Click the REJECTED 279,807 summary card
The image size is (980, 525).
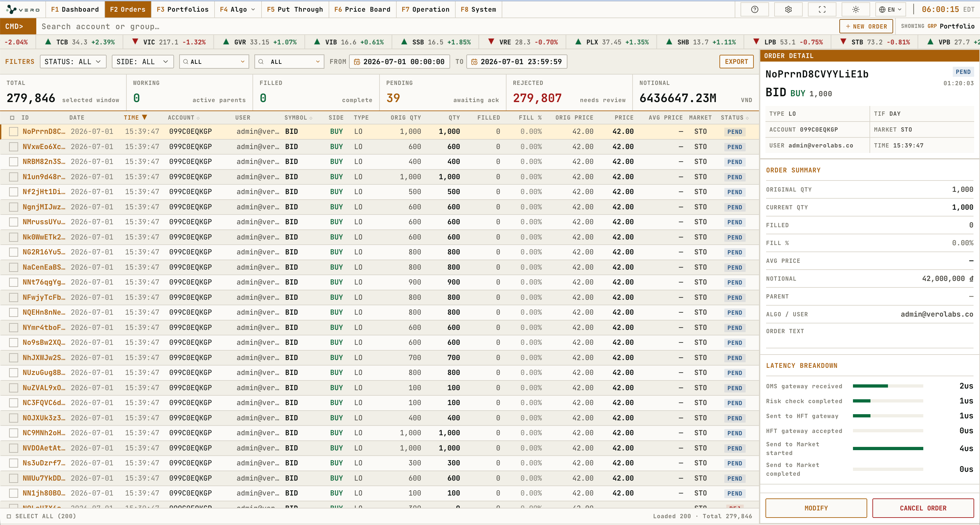(x=569, y=92)
